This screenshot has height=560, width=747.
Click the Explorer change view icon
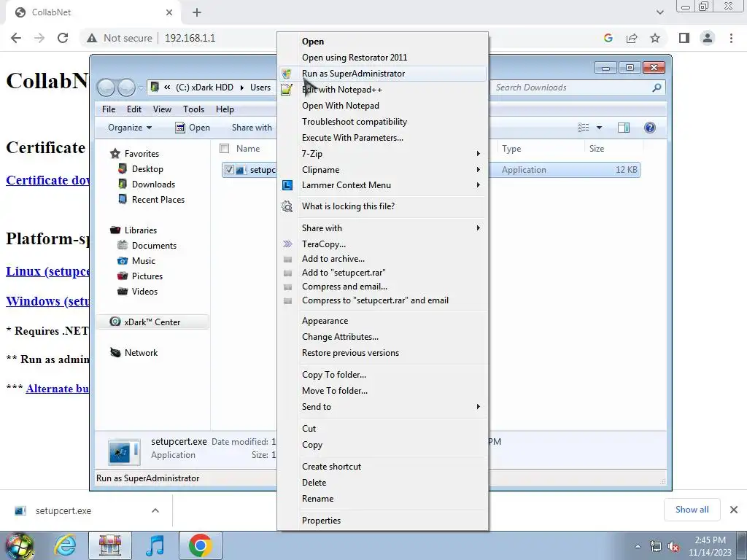pyautogui.click(x=584, y=128)
